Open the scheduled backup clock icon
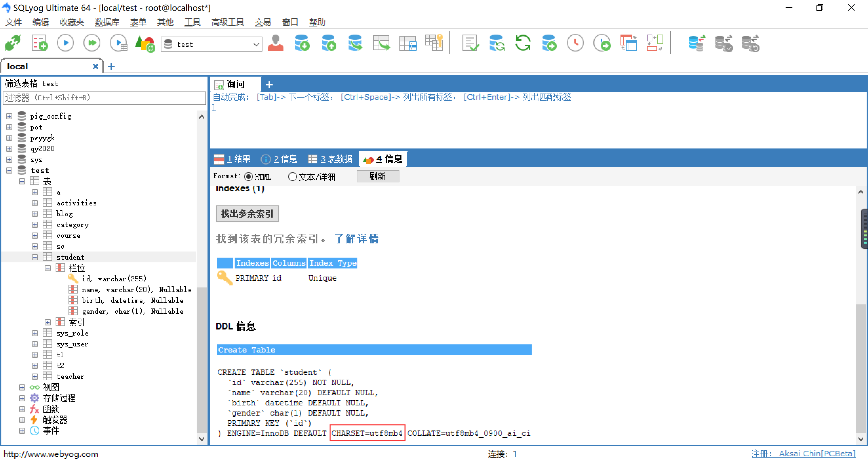Screen dimensions: 868x461 coord(575,43)
